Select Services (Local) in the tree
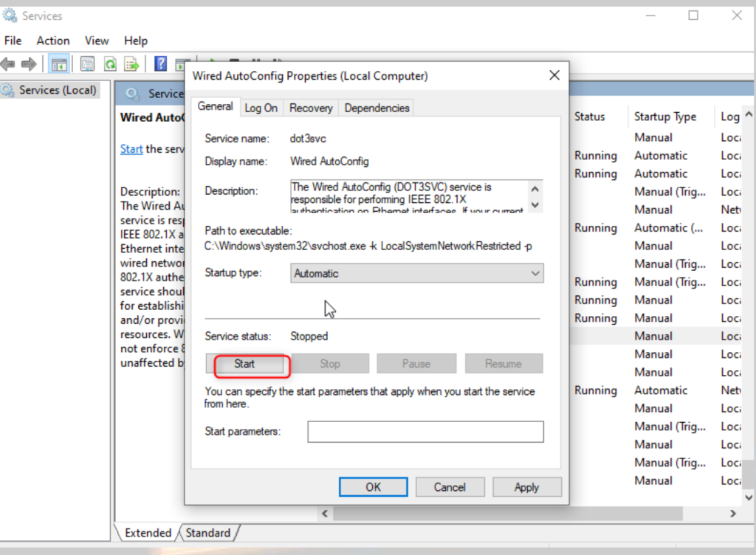 [58, 90]
